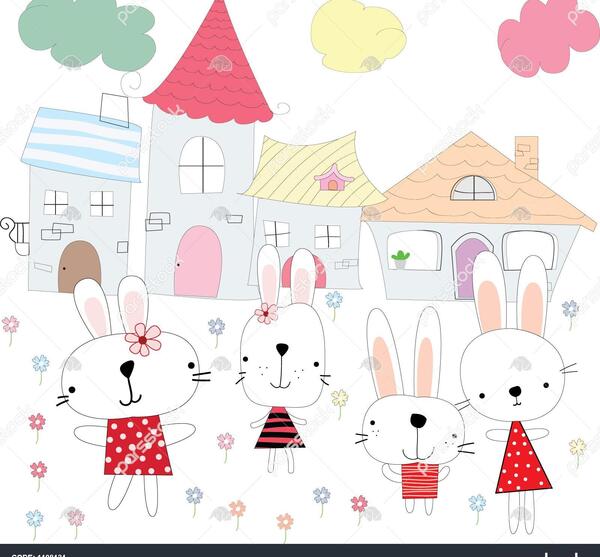Screen dimensions: 600x557
Task: Click the large pink flower on bunny's head
Action: [x=143, y=340]
